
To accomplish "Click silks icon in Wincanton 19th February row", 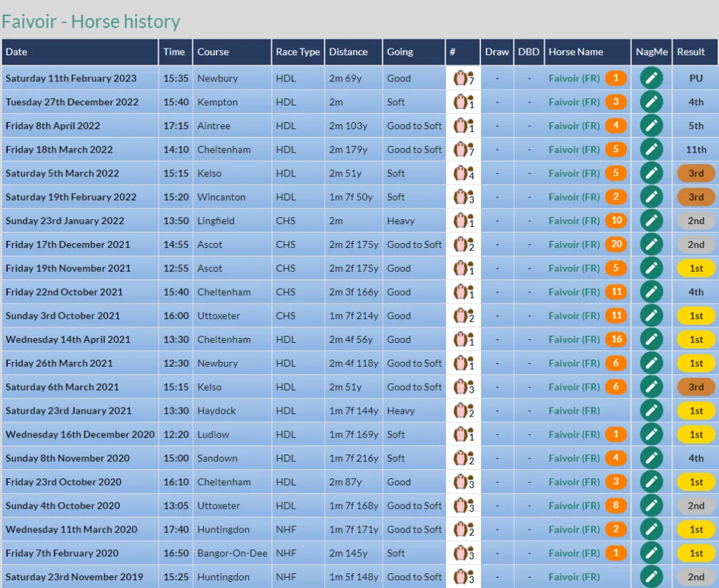I will tap(463, 197).
